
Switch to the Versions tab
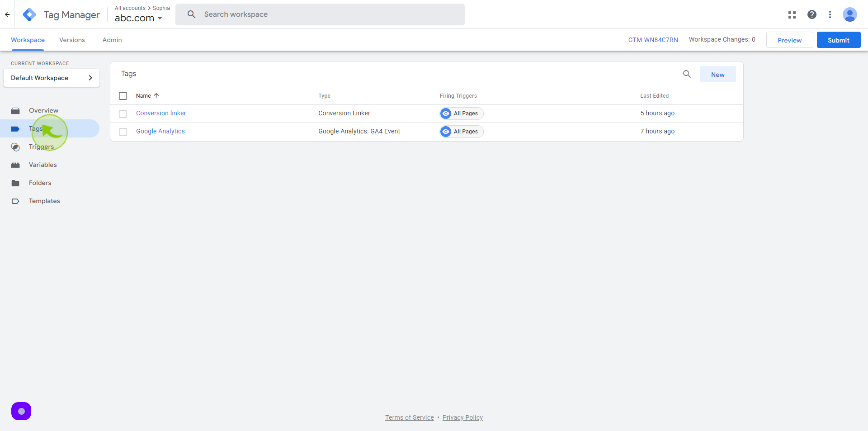72,40
